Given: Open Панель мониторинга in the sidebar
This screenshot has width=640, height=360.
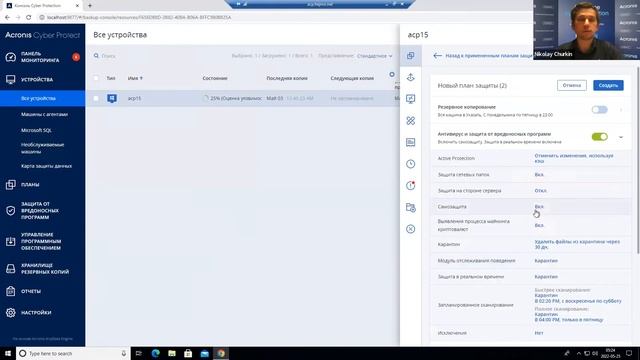Looking at the screenshot, I should [40, 57].
